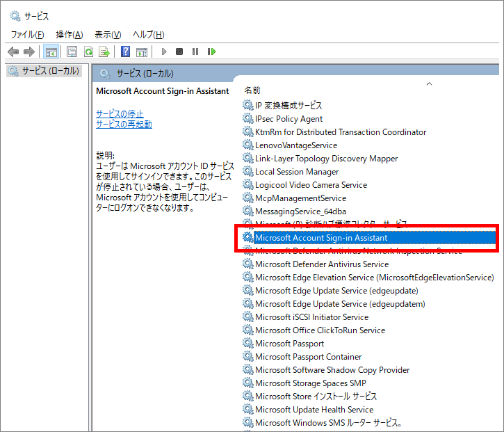Click gear icon beside Local Session Manager

pos(247,171)
